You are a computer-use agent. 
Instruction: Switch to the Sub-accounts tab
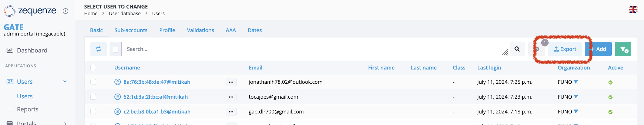coord(131,30)
